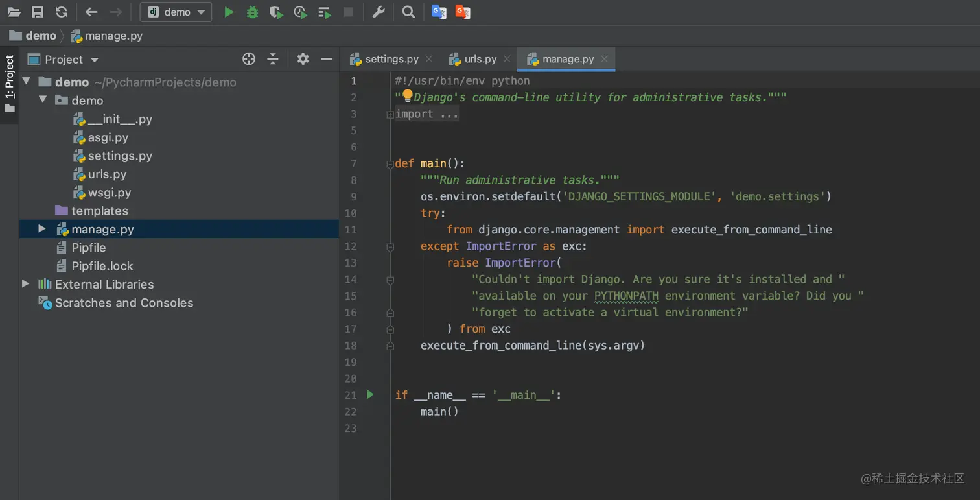Click the Concurrency diagram run icon
Image resolution: width=980 pixels, height=500 pixels.
coord(325,12)
